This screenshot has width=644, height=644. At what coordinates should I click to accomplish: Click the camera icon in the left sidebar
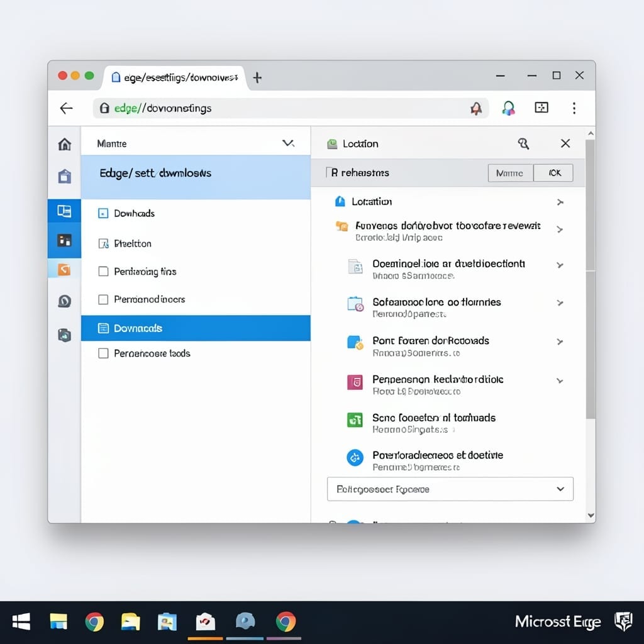[65, 335]
